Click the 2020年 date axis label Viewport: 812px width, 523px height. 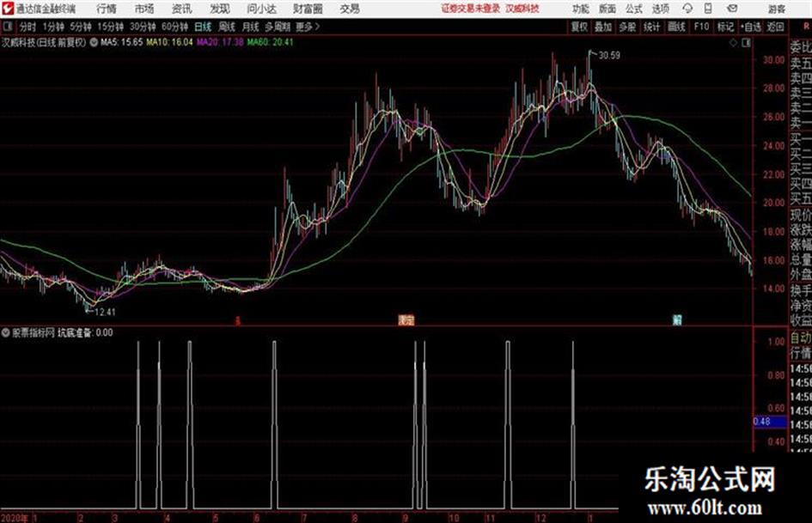pyautogui.click(x=15, y=518)
